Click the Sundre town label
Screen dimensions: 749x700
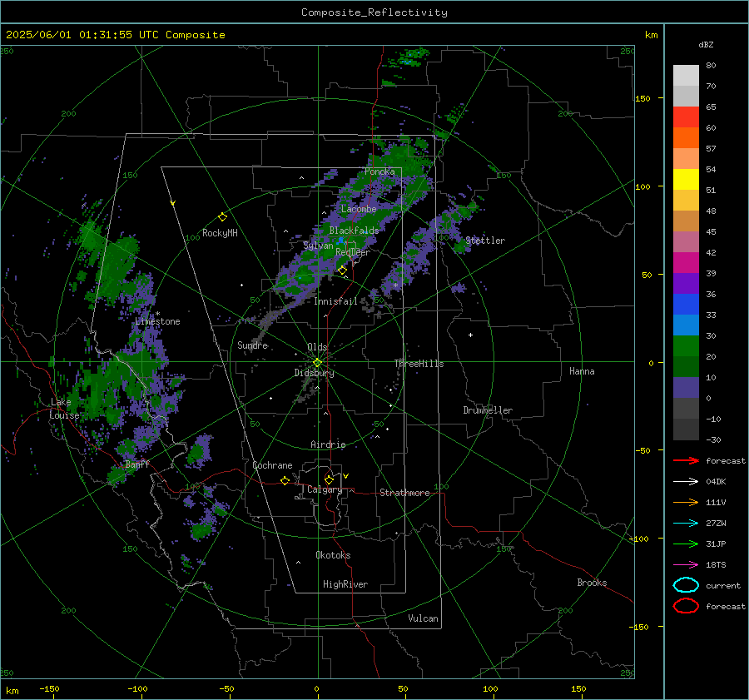point(252,345)
